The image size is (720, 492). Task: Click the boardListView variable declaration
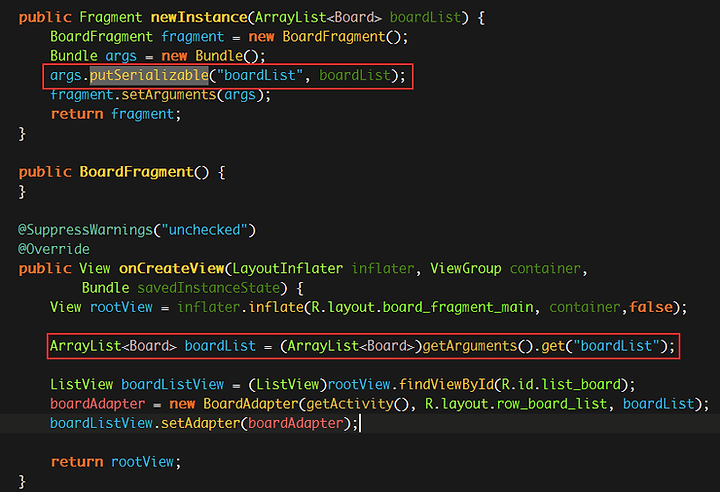point(173,385)
